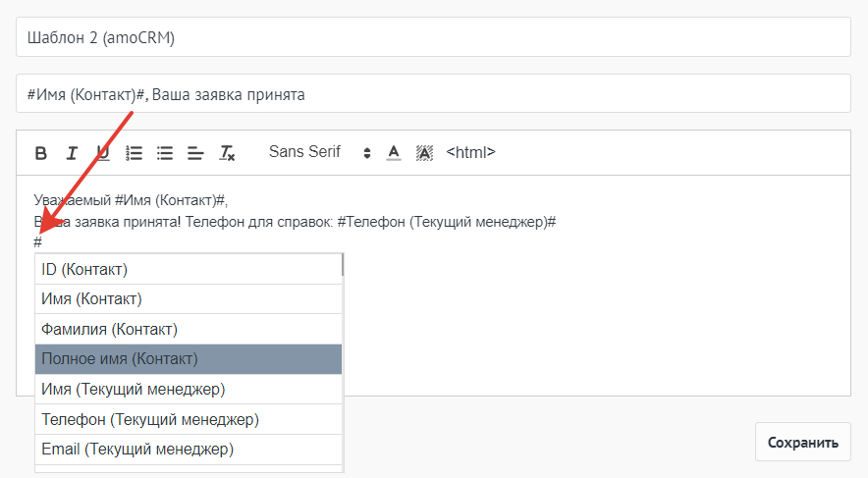Image resolution: width=868 pixels, height=478 pixels.
Task: Toggle bold formatting in editor toolbar
Action: [x=41, y=153]
